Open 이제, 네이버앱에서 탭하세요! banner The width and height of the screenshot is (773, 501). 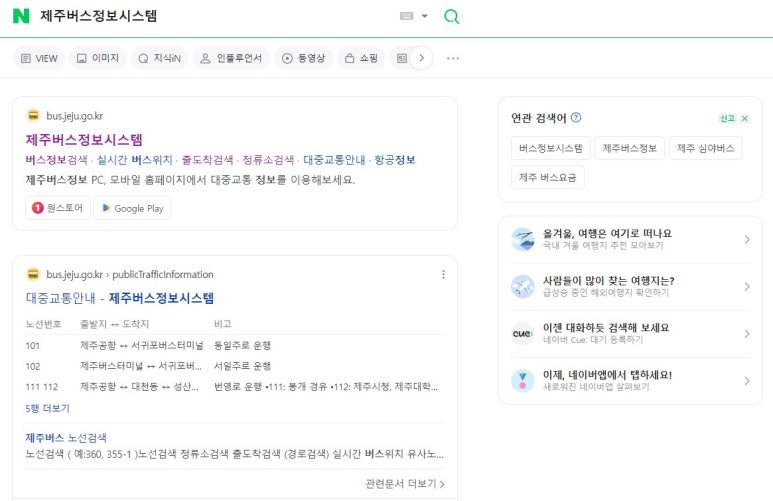click(x=630, y=380)
